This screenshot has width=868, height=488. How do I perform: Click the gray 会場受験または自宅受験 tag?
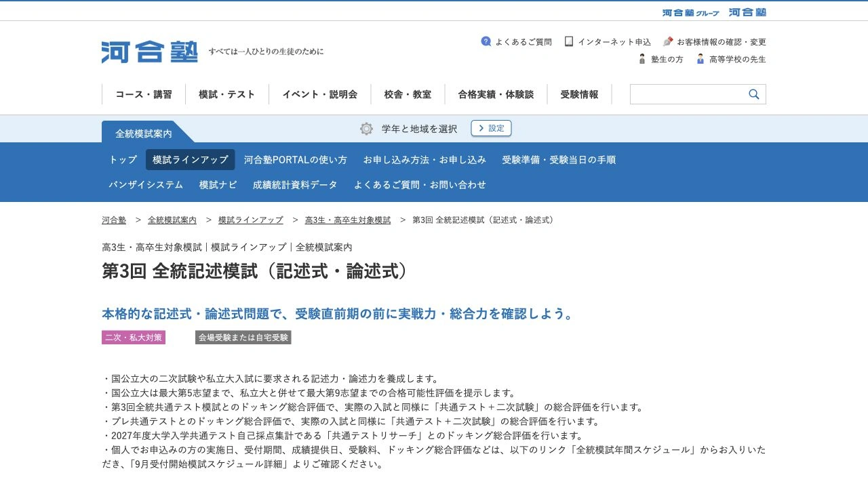point(243,338)
